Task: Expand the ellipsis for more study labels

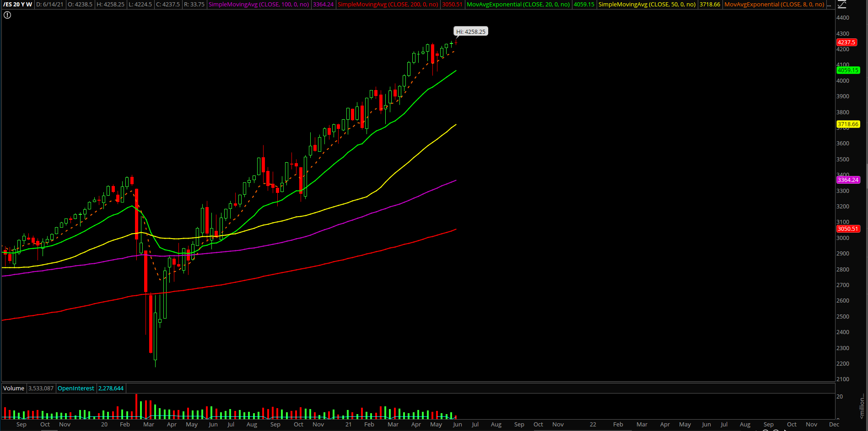Action: [829, 5]
